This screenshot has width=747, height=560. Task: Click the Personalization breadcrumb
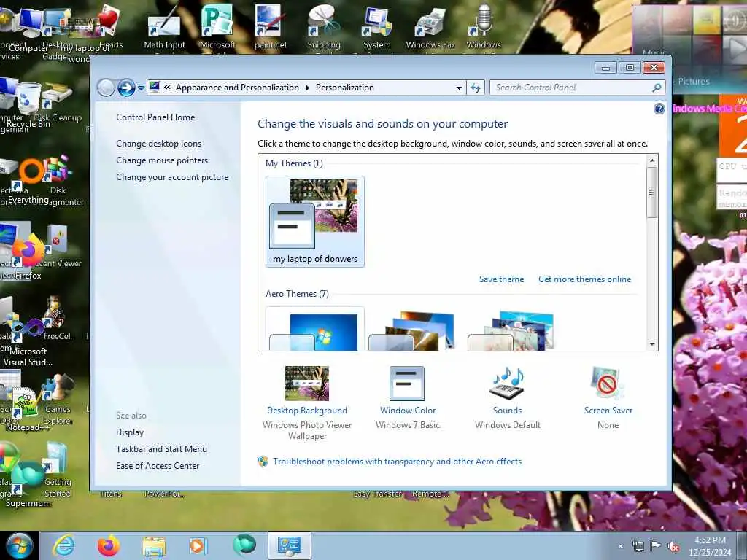click(x=345, y=87)
